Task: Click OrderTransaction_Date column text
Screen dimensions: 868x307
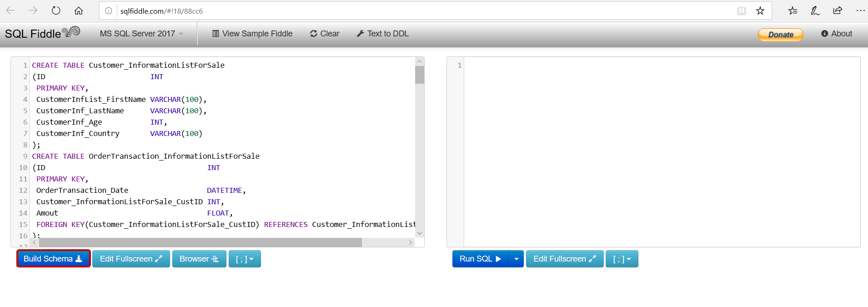Action: [x=82, y=190]
